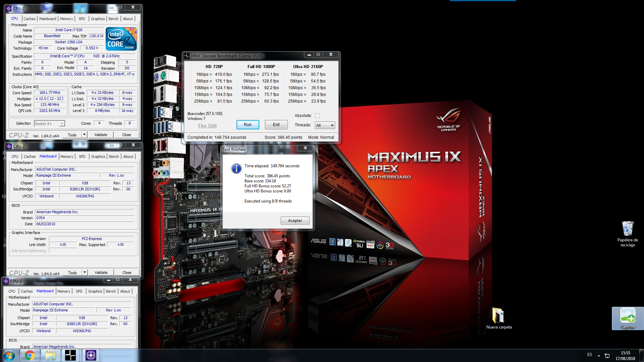This screenshot has width=644, height=362.
Task: Click Exit in HEVC Decode Benchmark
Action: pos(276,125)
